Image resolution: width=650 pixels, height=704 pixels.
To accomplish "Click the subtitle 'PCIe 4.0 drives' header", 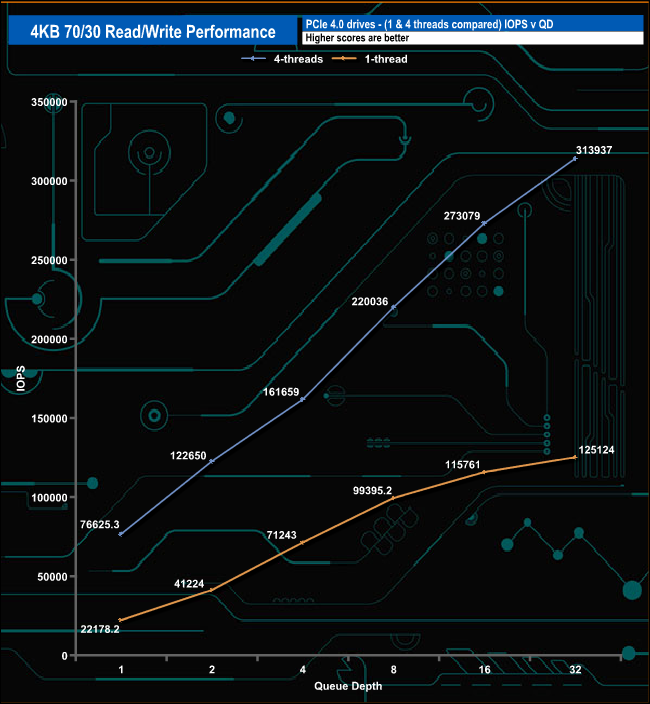I will tap(429, 24).
